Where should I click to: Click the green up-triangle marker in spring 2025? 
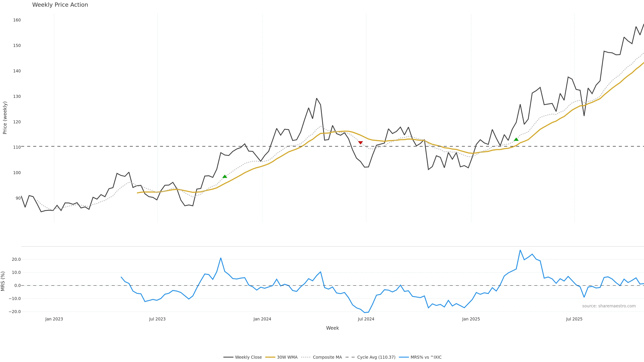coord(516,139)
